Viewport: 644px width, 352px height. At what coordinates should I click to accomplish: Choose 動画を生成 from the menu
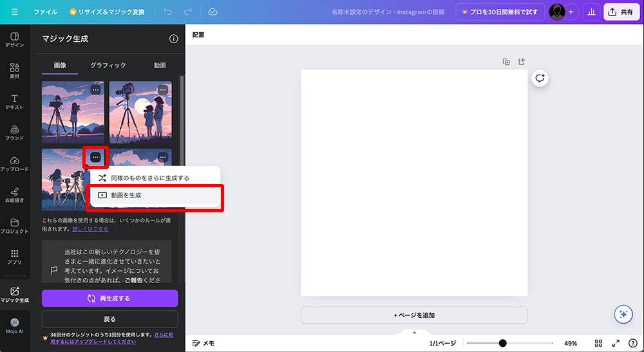click(155, 195)
